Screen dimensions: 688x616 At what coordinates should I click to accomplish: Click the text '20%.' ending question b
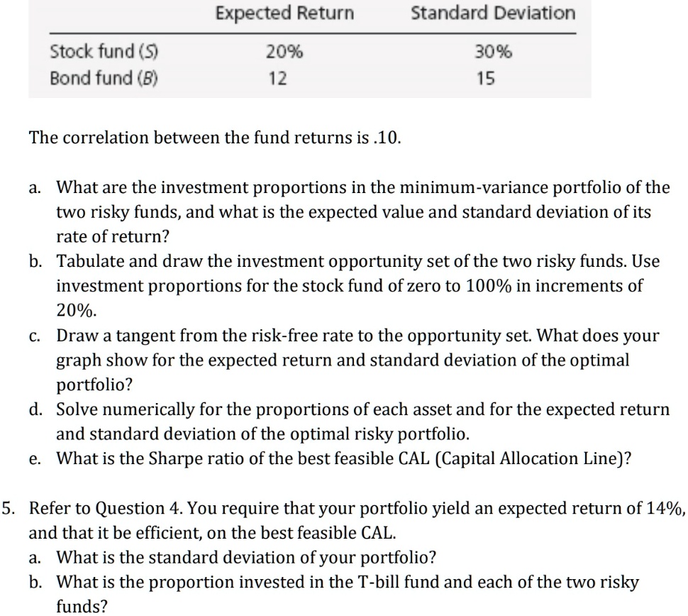tap(77, 310)
